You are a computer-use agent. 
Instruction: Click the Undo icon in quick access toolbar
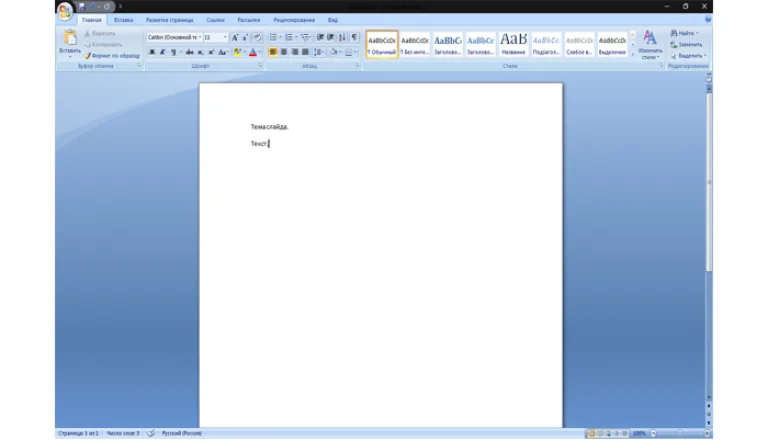click(92, 6)
